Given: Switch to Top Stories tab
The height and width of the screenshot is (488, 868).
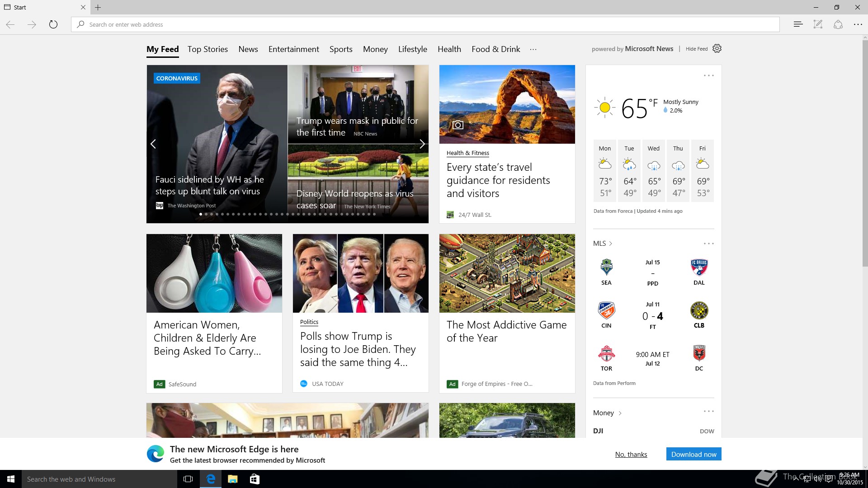Looking at the screenshot, I should tap(208, 49).
